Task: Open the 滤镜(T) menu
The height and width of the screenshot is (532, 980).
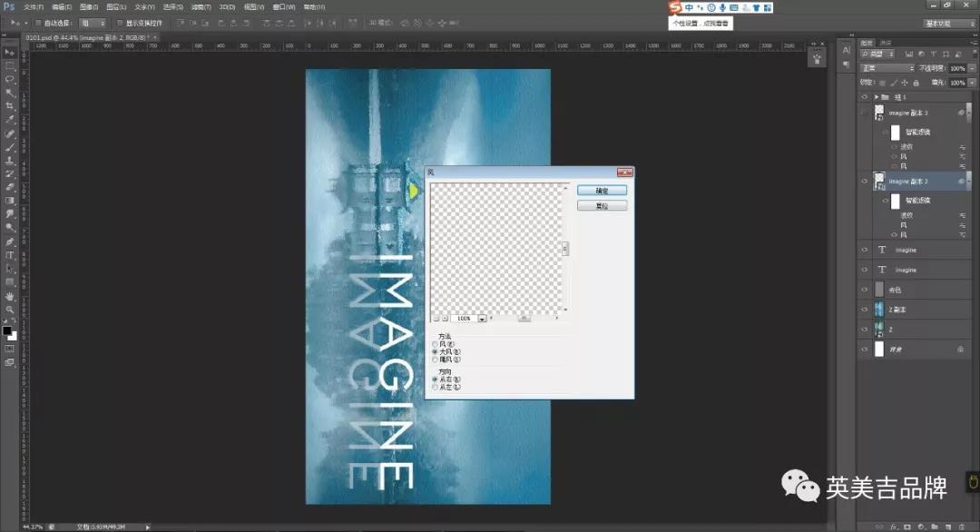Action: click(x=201, y=7)
